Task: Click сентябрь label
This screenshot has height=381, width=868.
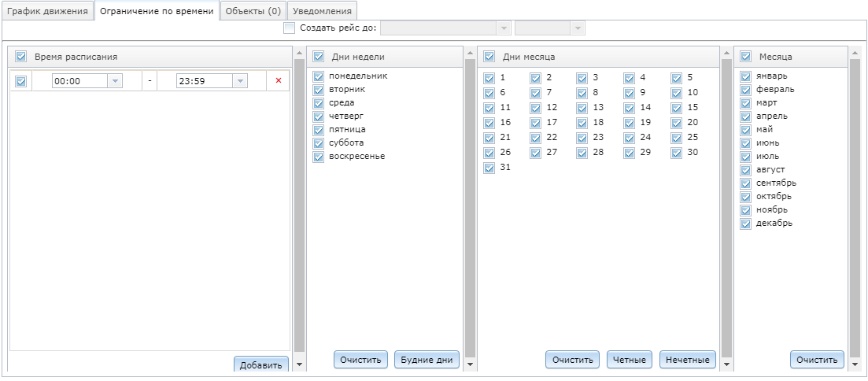Action: (x=776, y=183)
